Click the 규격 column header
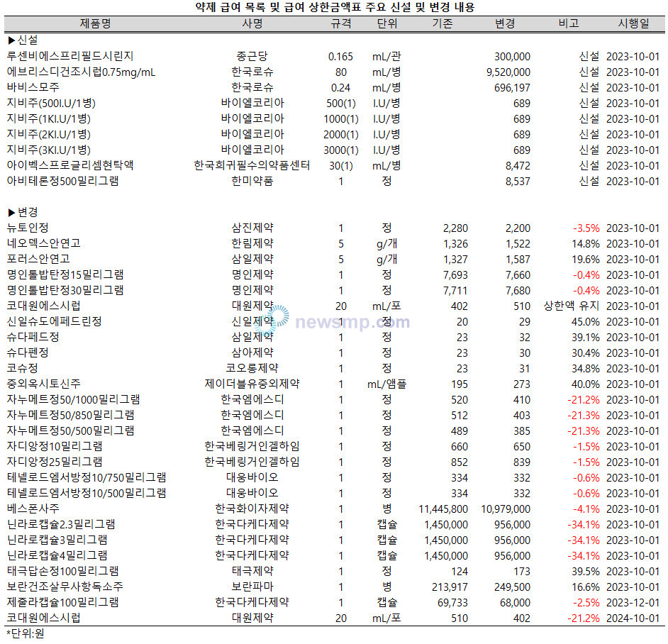The image size is (668, 644). point(341,23)
